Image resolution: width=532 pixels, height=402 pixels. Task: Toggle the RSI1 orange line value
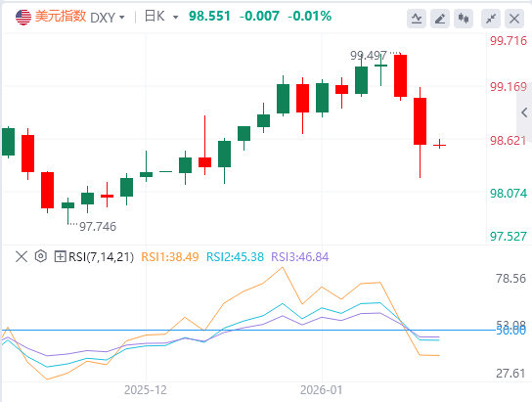point(169,257)
